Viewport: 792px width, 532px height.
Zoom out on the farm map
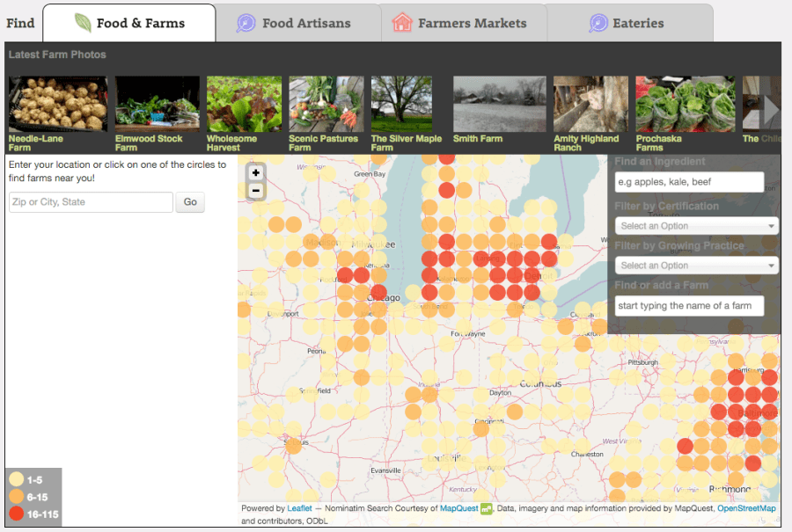pos(255,191)
